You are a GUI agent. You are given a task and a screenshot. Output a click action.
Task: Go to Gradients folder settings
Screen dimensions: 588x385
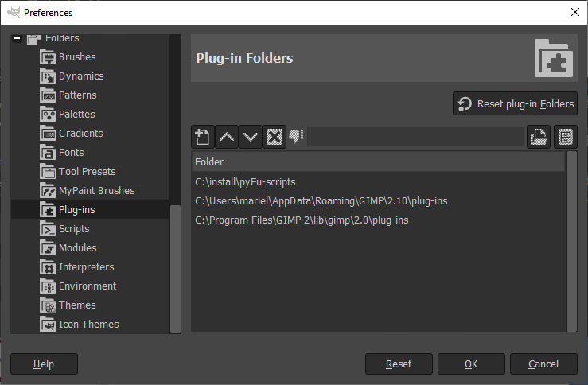coord(81,134)
